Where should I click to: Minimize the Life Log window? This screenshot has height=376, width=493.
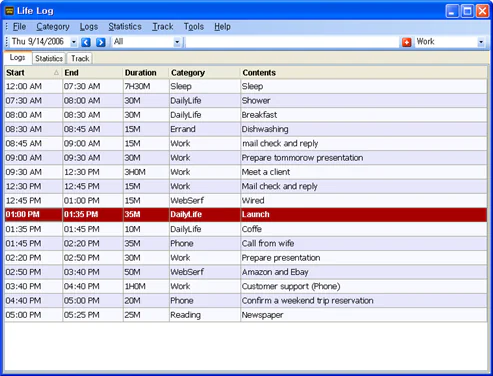pos(452,11)
